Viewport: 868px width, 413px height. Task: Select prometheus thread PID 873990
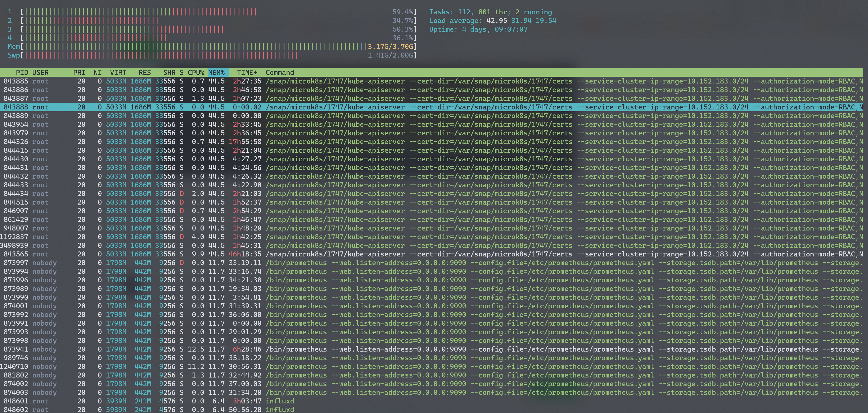pyautogui.click(x=432, y=298)
